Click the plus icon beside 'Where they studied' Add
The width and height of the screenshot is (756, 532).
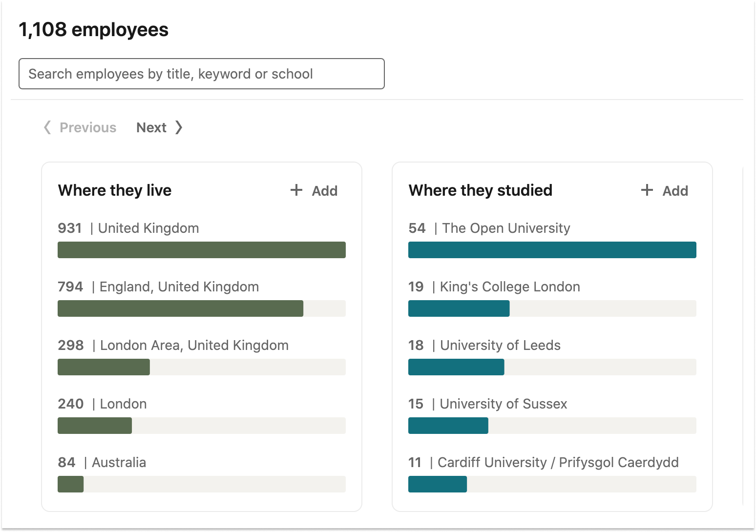pos(647,190)
